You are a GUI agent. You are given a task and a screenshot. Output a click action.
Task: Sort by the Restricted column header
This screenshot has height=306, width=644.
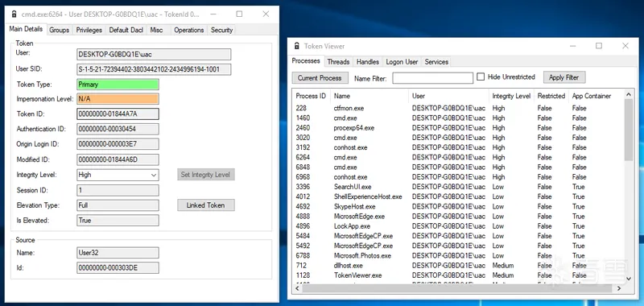pyautogui.click(x=551, y=96)
